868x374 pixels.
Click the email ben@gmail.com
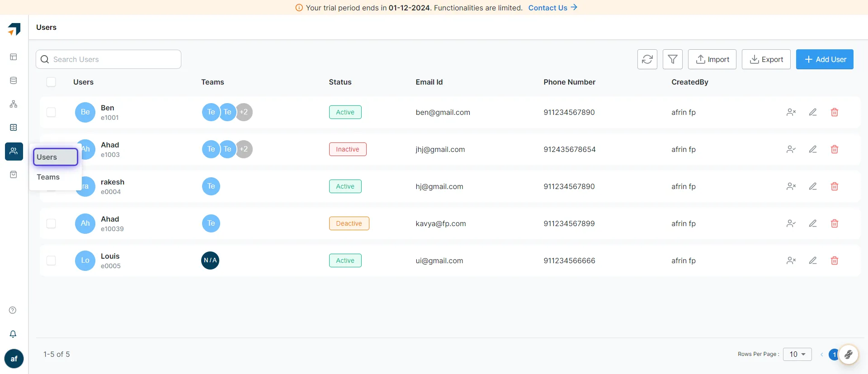click(x=443, y=112)
